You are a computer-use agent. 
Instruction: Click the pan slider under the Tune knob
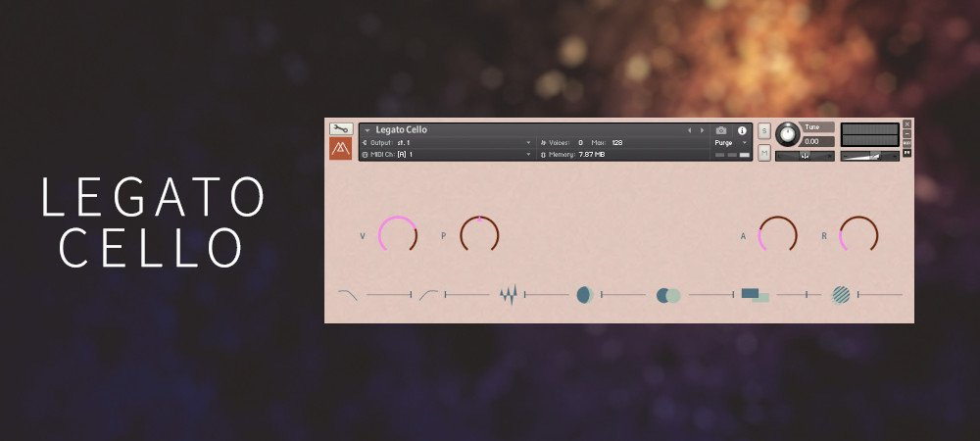point(805,156)
